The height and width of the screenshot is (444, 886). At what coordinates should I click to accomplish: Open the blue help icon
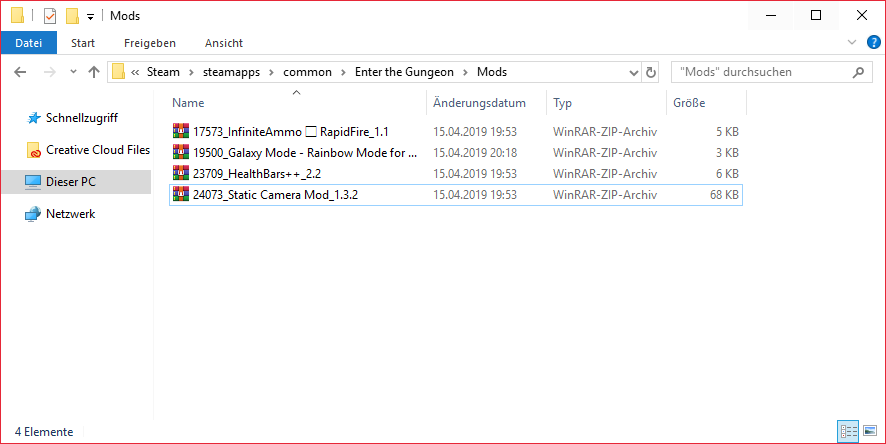(874, 42)
